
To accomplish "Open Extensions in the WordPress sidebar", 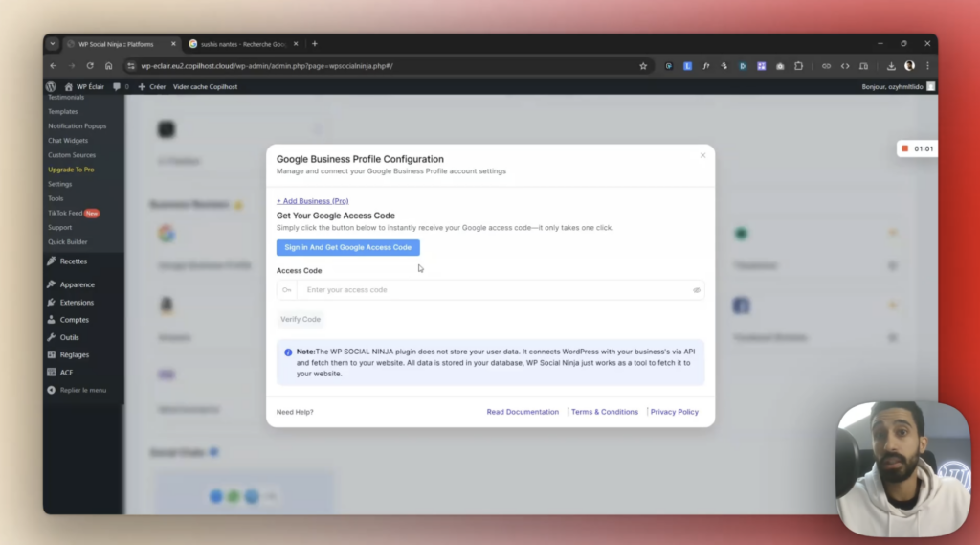I will pyautogui.click(x=77, y=303).
